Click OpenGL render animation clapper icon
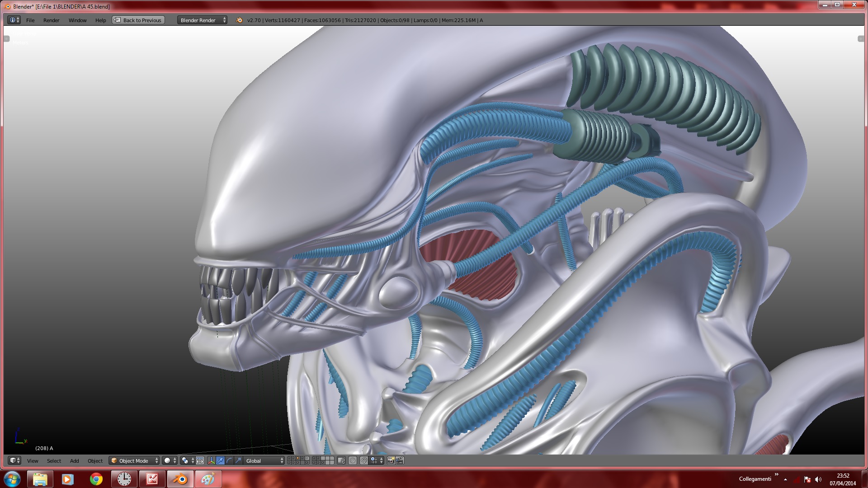868x488 pixels. coord(400,460)
